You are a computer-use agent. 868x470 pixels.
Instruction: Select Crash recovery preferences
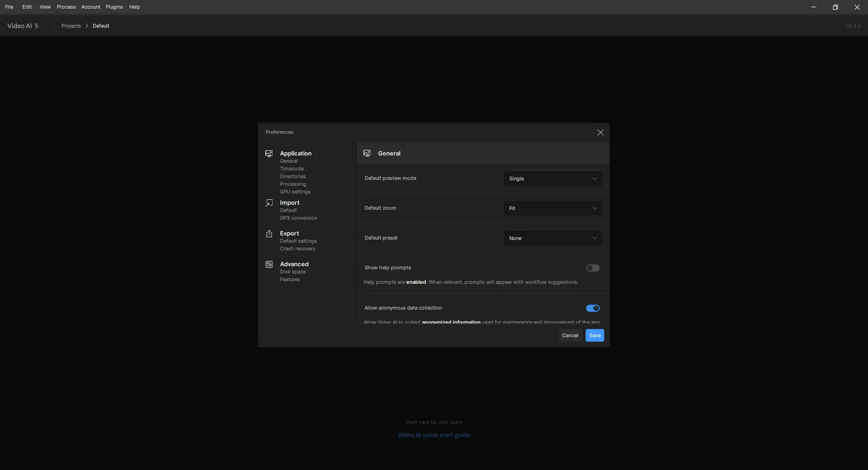pyautogui.click(x=297, y=249)
